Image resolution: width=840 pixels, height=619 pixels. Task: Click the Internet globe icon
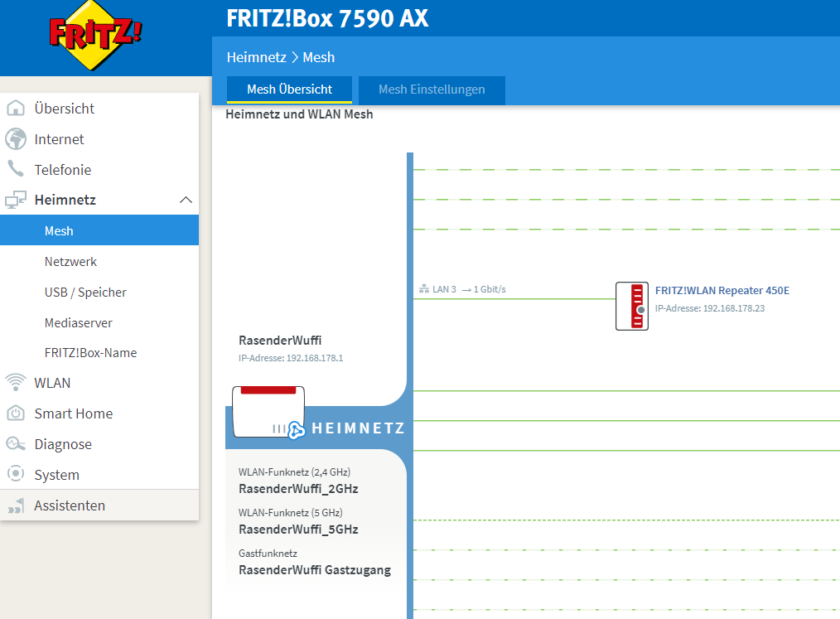16,139
